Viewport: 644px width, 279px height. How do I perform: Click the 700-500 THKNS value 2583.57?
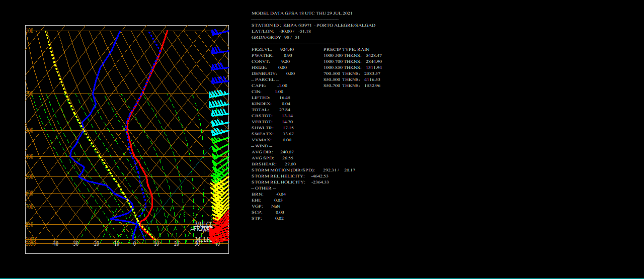(x=372, y=73)
